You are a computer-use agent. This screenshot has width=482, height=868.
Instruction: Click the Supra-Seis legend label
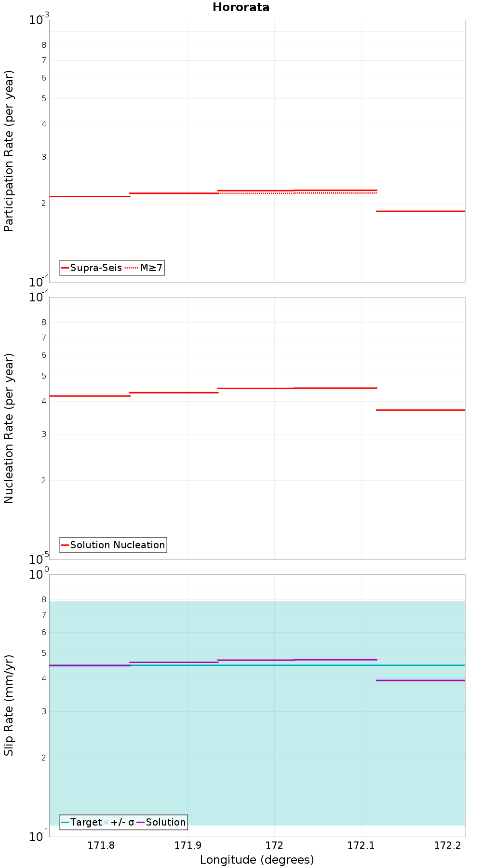click(x=96, y=268)
